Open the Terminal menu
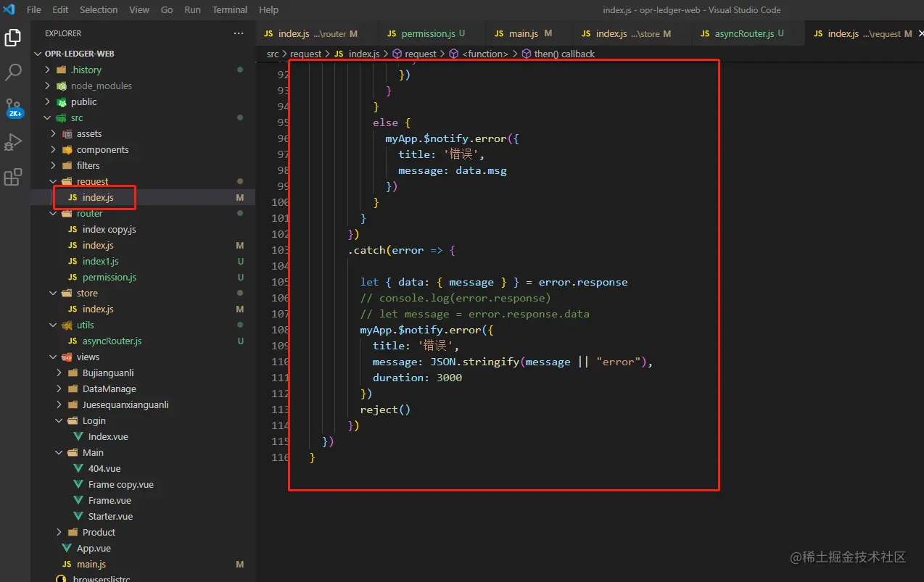 click(x=230, y=9)
